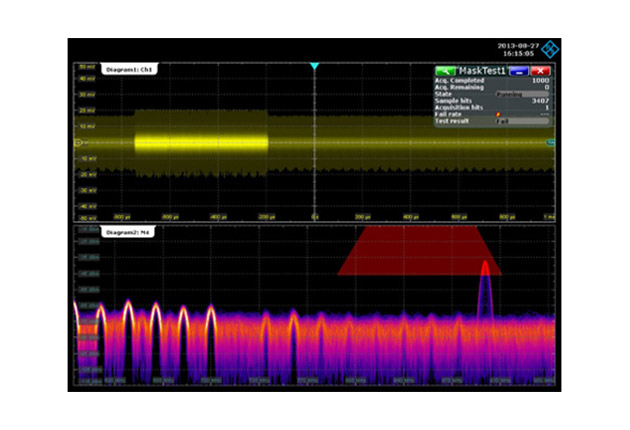Image resolution: width=630 pixels, height=430 pixels.
Task: Click the bright yellow burst in Ch1 waveform
Action: [x=200, y=143]
